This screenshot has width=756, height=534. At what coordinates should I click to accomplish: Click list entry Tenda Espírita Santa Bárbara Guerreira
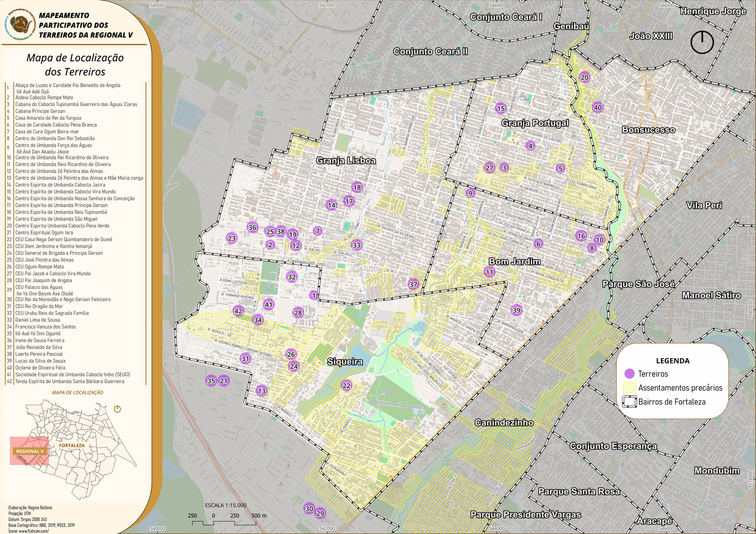69,381
